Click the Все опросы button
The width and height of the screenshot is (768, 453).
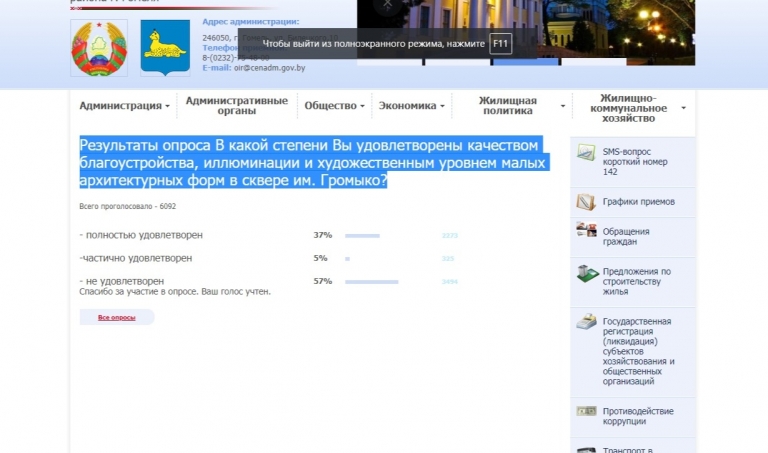click(117, 317)
